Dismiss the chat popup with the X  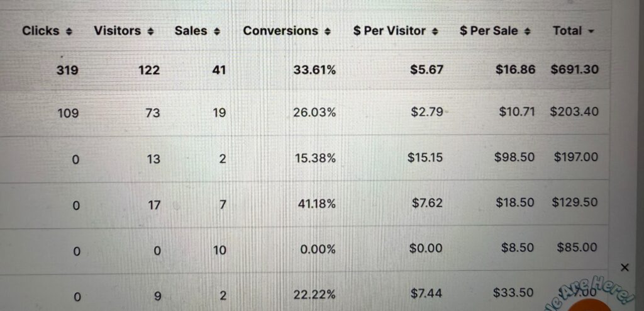pos(625,268)
